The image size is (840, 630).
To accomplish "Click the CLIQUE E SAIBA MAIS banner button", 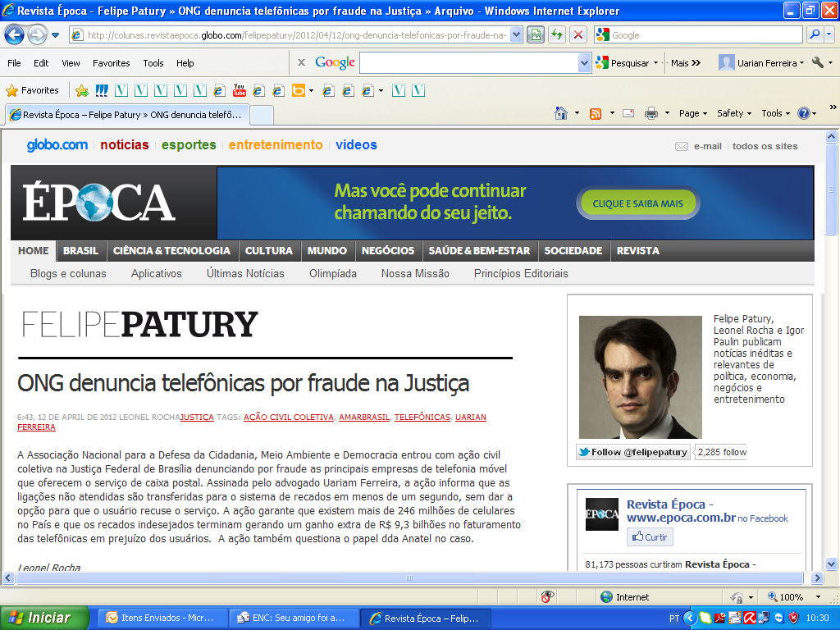I will 637,203.
